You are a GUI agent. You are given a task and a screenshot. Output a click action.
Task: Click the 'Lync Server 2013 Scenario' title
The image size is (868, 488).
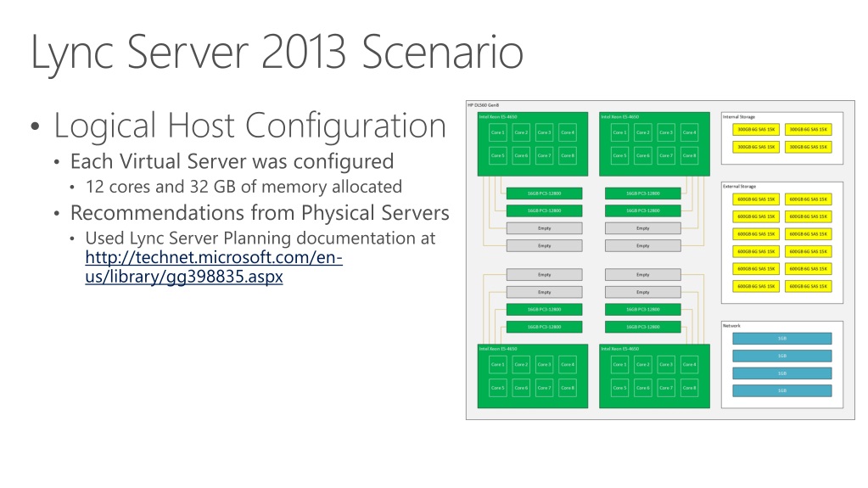(x=277, y=52)
